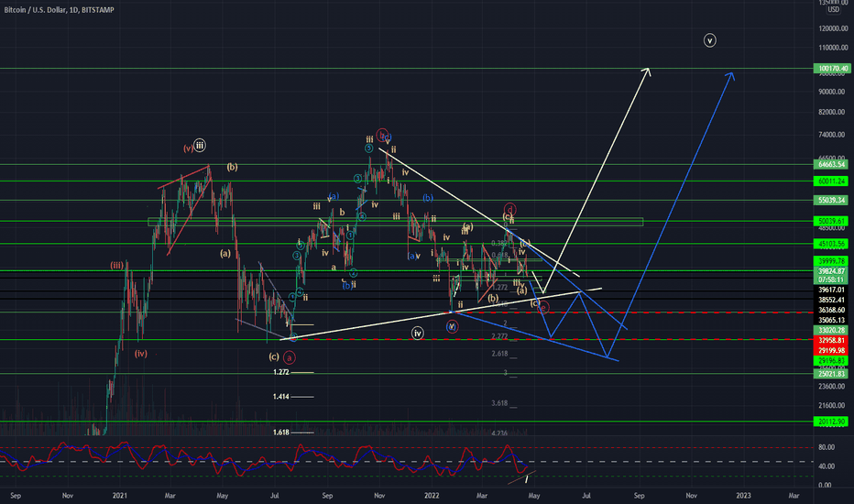Select the 45103.56 price level label
The width and height of the screenshot is (854, 504).
click(x=831, y=244)
